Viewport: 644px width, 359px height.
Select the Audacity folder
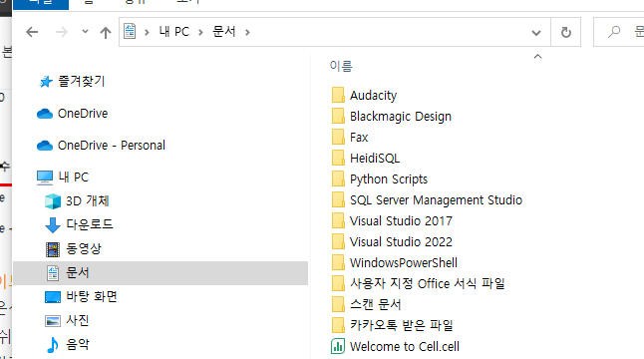pos(373,96)
